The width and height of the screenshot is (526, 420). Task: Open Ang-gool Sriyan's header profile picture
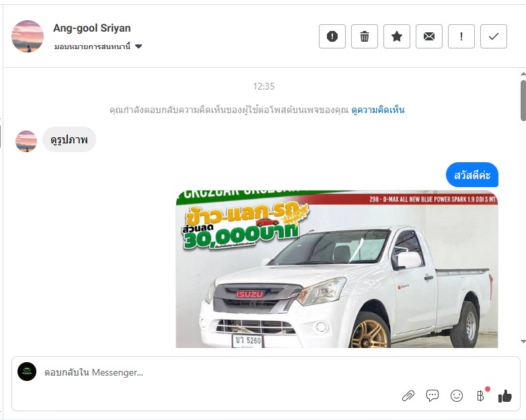point(28,36)
